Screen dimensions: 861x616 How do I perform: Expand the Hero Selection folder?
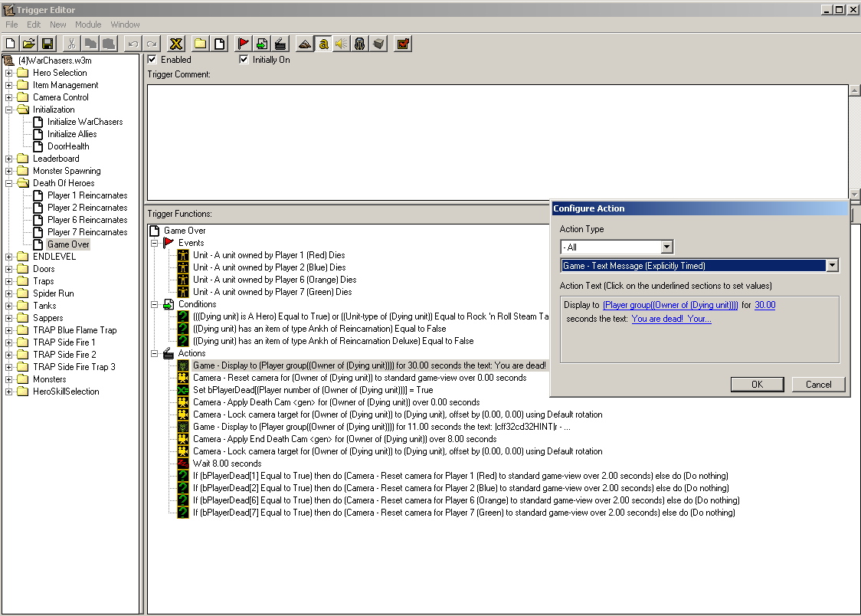[8, 73]
